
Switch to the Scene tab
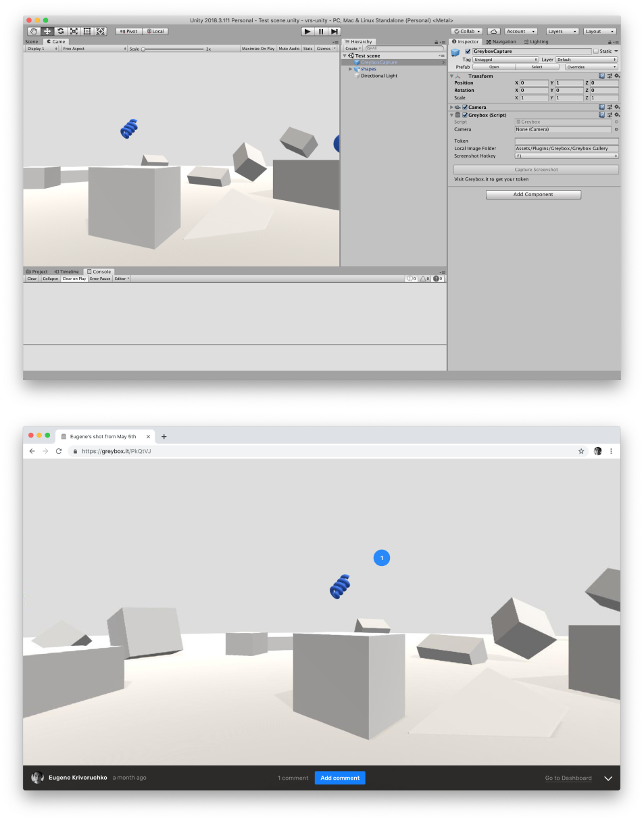click(x=31, y=41)
